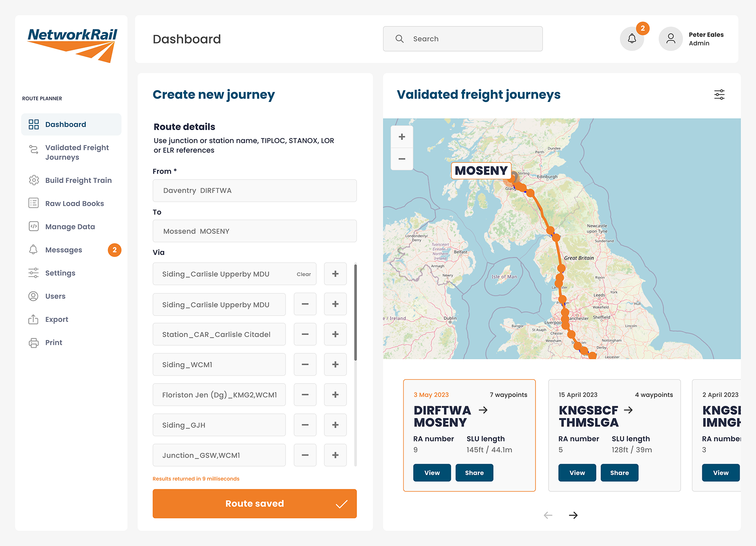
Task: Add waypoint after first Carlisle Upperby MDU row
Action: [x=335, y=274]
